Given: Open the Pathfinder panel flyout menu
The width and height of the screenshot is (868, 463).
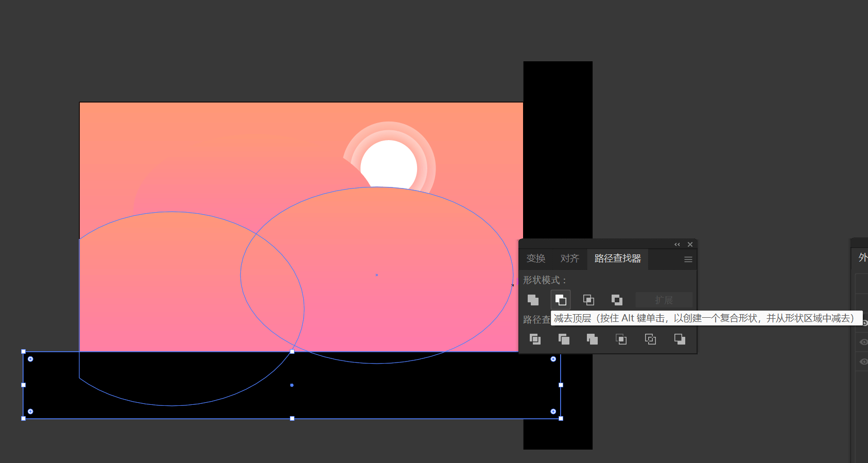Looking at the screenshot, I should 688,260.
